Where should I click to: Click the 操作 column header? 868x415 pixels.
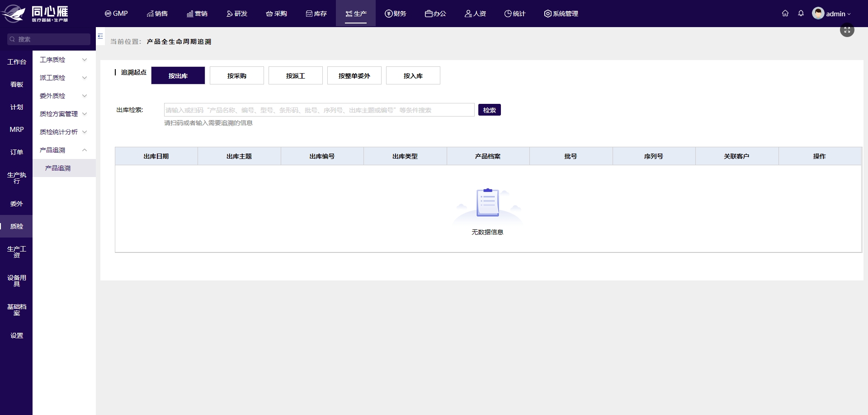(x=820, y=156)
